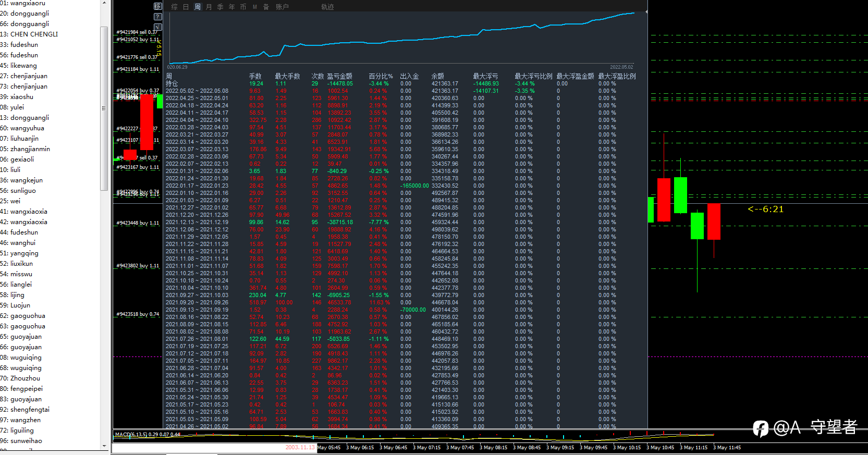
Task: Click the account list scroll-down arrow
Action: (x=104, y=446)
